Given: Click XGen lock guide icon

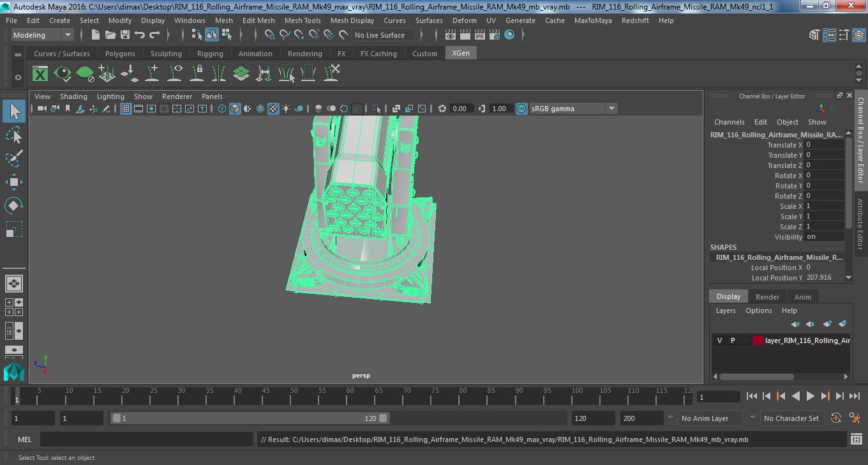Looking at the screenshot, I should (197, 74).
